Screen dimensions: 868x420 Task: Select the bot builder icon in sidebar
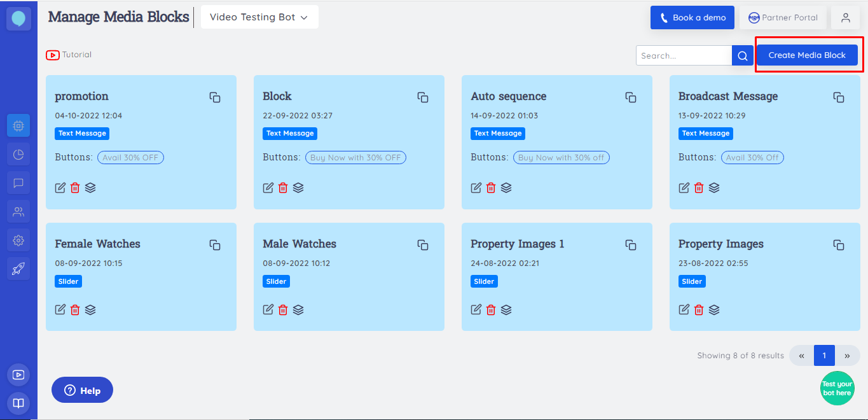tap(18, 125)
